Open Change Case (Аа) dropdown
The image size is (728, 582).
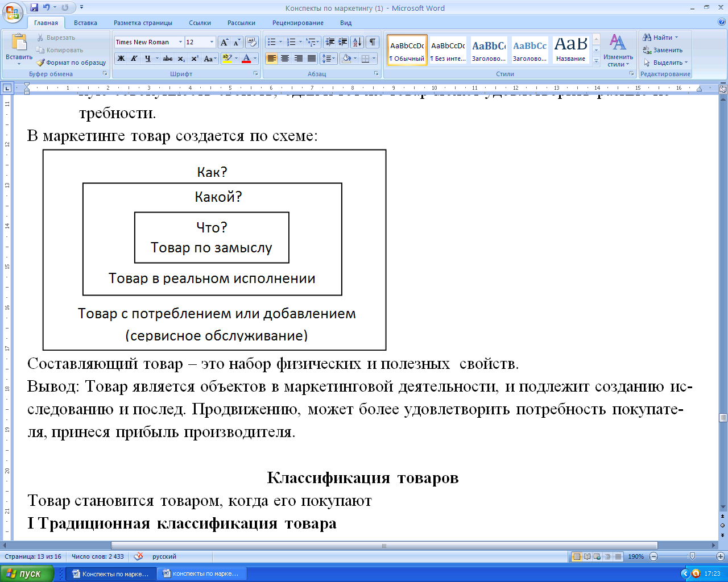209,59
